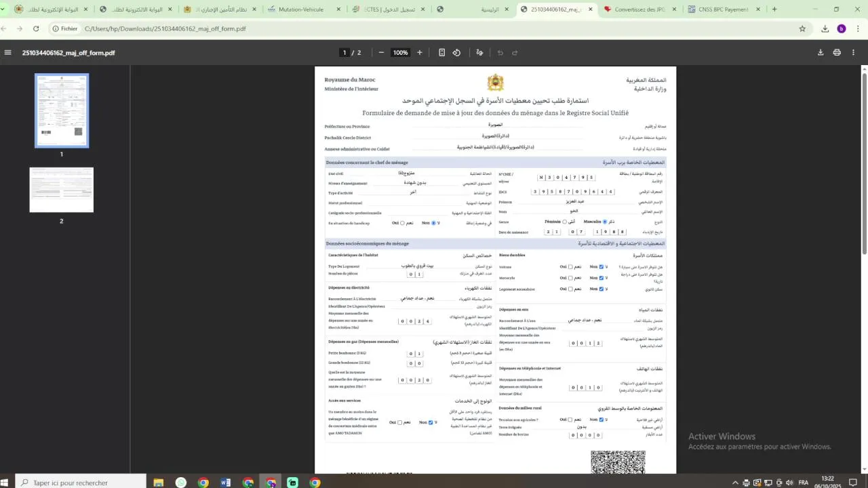Activate the annotate draw tool

click(480, 53)
